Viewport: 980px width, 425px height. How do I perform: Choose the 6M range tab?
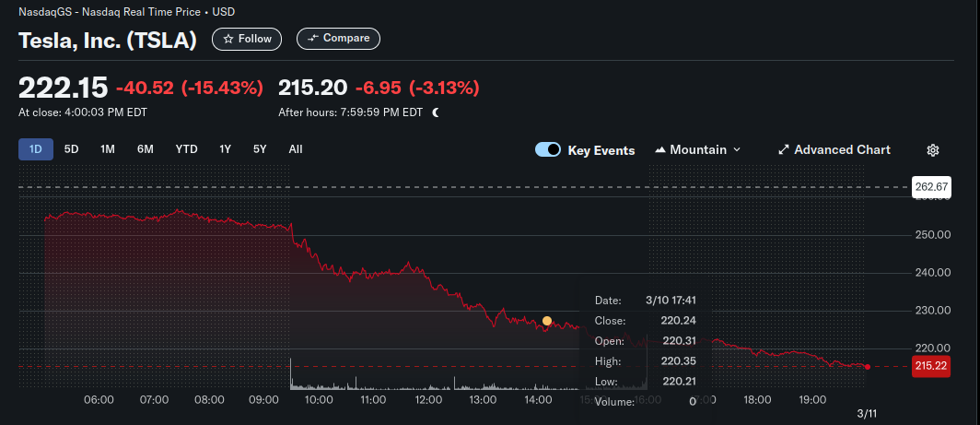coord(146,149)
